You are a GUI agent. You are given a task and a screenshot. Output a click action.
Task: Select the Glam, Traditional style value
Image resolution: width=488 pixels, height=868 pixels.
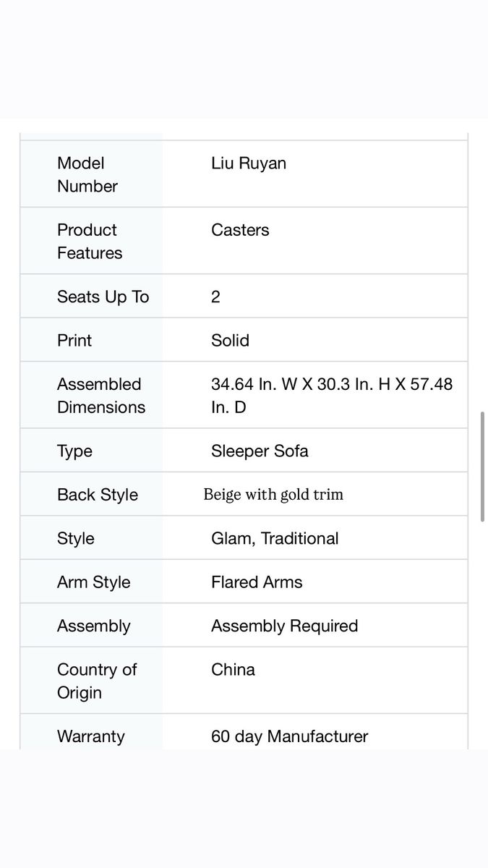coord(275,539)
